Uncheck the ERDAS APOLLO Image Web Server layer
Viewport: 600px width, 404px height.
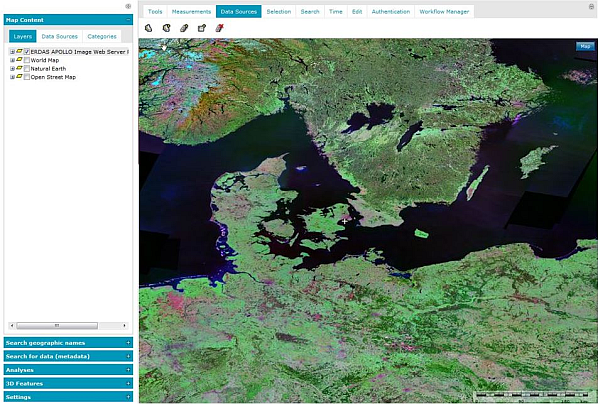pyautogui.click(x=27, y=52)
